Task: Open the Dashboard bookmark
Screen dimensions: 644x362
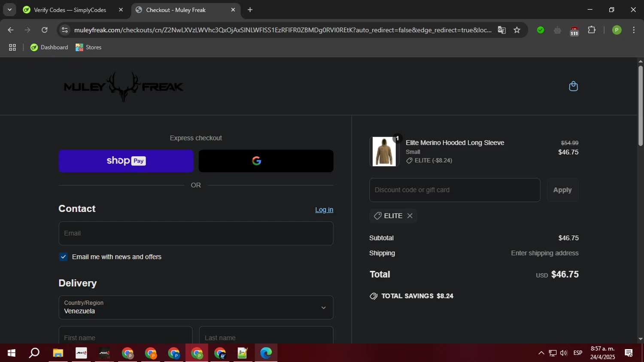Action: tap(49, 47)
